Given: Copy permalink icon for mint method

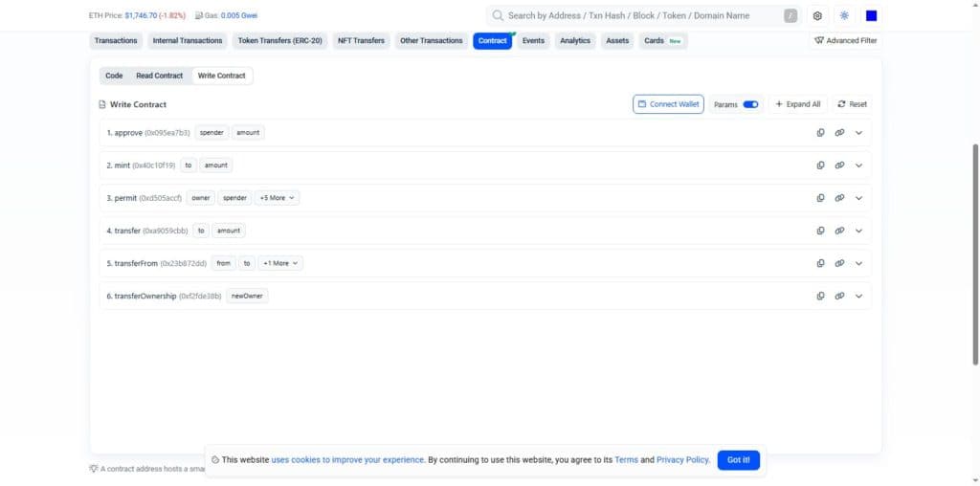Looking at the screenshot, I should pos(839,165).
